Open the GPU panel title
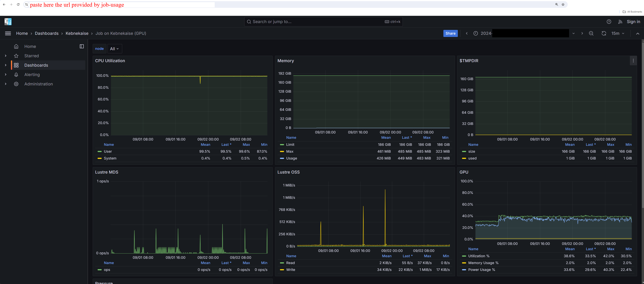Image resolution: width=644 pixels, height=284 pixels. [x=464, y=172]
